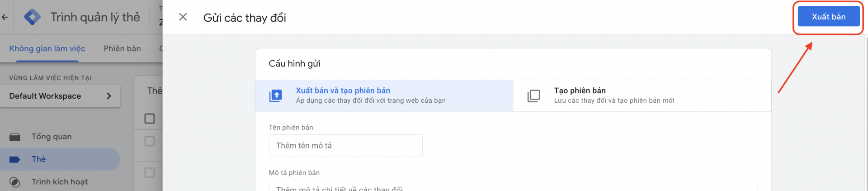Click the Tạo phiên bản stacked-squares icon
The height and width of the screenshot is (191, 868).
[534, 95]
